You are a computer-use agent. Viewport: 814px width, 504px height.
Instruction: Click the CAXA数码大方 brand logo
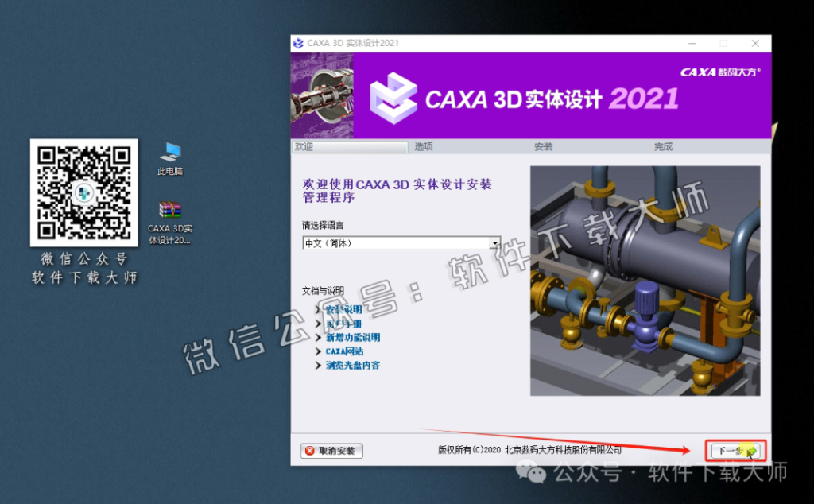click(x=720, y=72)
